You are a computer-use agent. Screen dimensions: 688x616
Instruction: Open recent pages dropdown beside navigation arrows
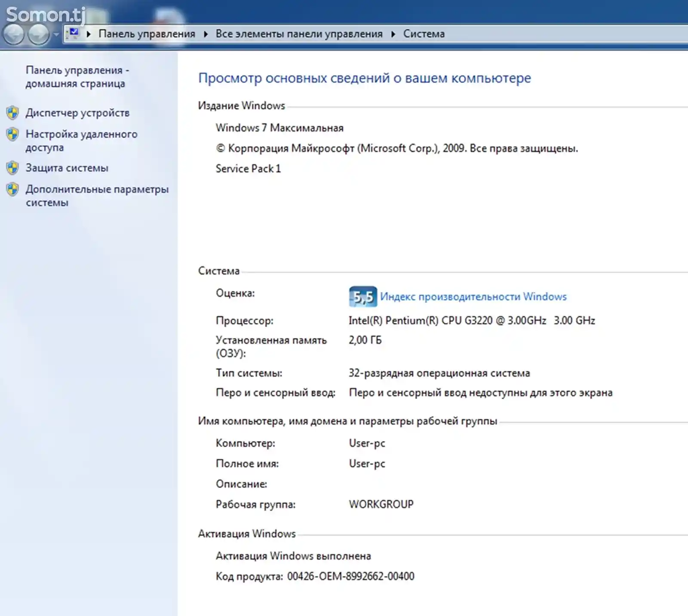[x=56, y=34]
